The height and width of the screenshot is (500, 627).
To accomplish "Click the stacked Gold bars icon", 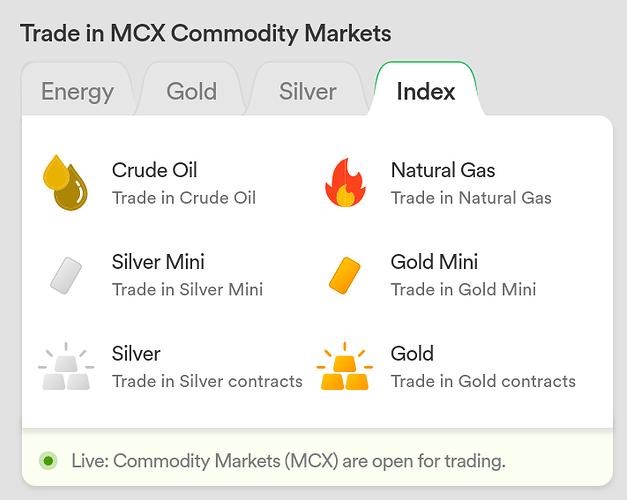I will coord(345,366).
